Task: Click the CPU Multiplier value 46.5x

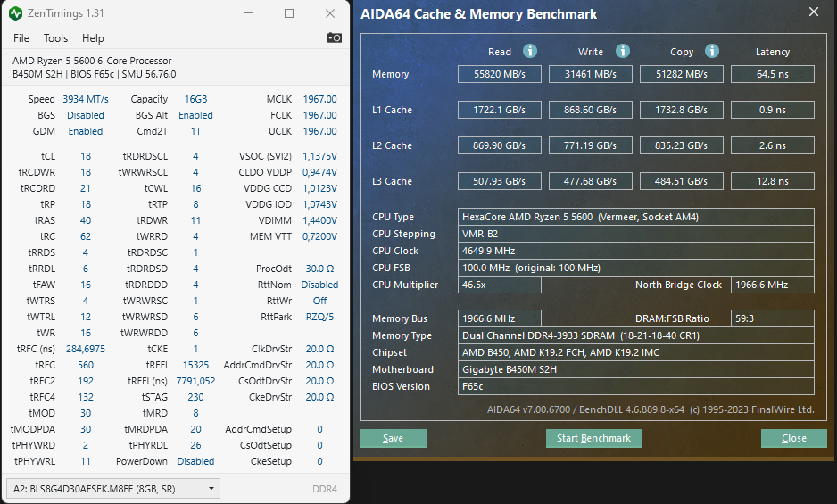Action: [x=500, y=285]
